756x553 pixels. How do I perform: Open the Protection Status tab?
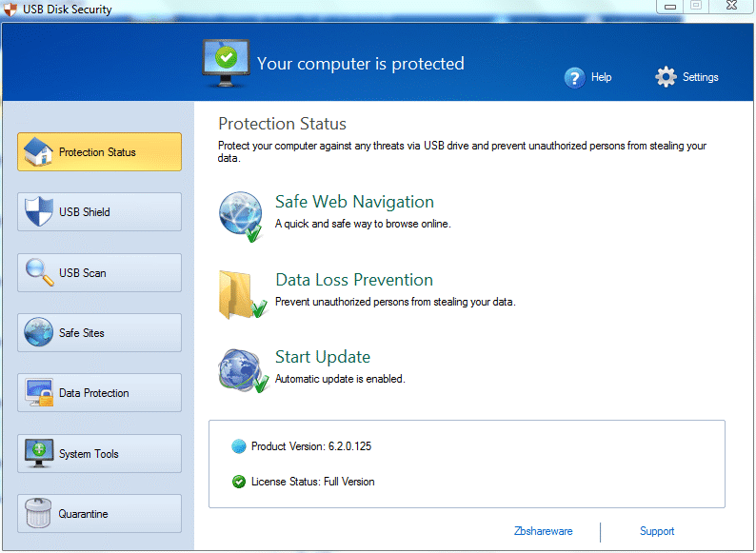pos(99,152)
